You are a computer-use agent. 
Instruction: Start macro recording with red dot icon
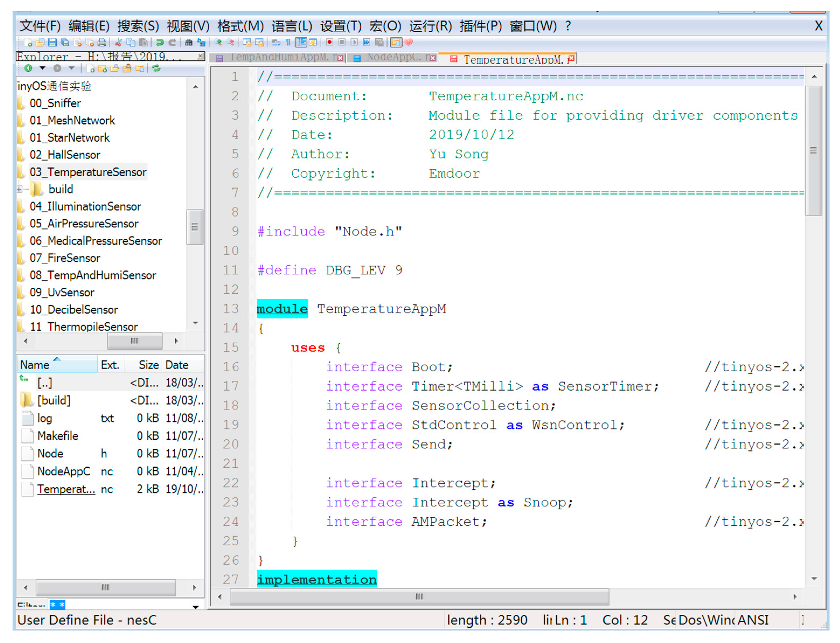point(329,43)
